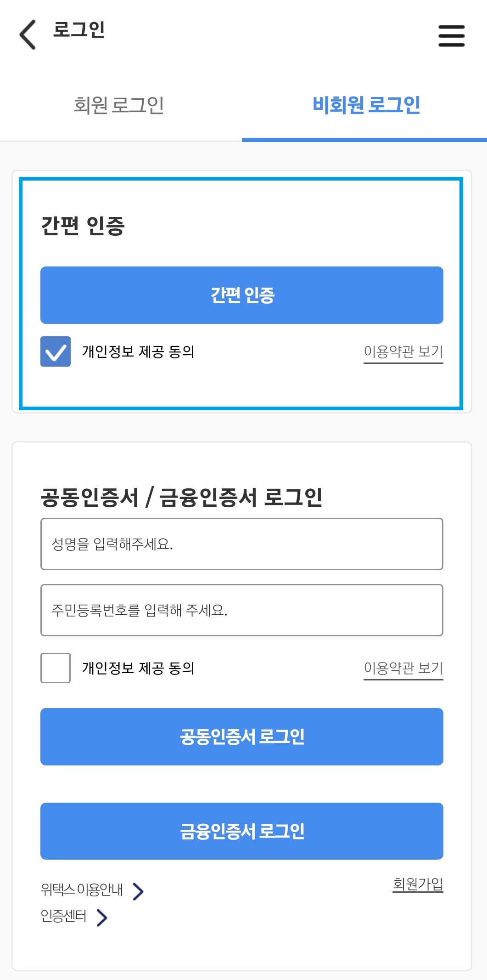Open 이용약관 보기 in 간편 인증 section
Screen dimensions: 487x980
tap(404, 352)
